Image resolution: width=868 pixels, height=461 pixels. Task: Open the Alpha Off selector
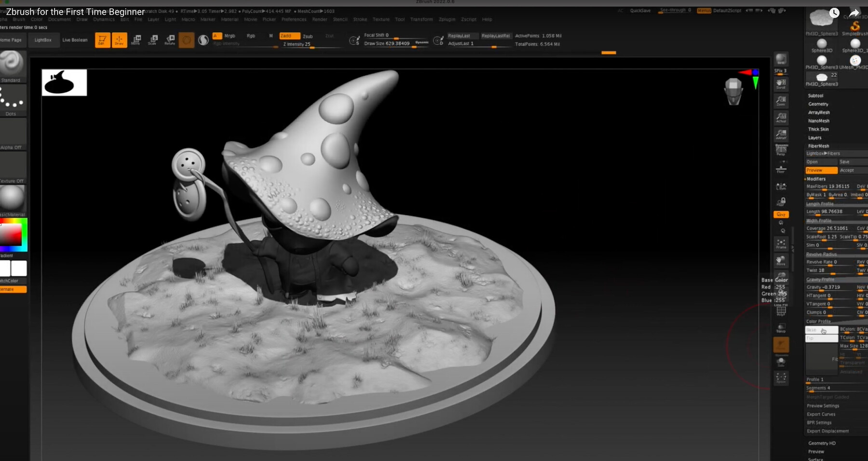click(x=12, y=134)
